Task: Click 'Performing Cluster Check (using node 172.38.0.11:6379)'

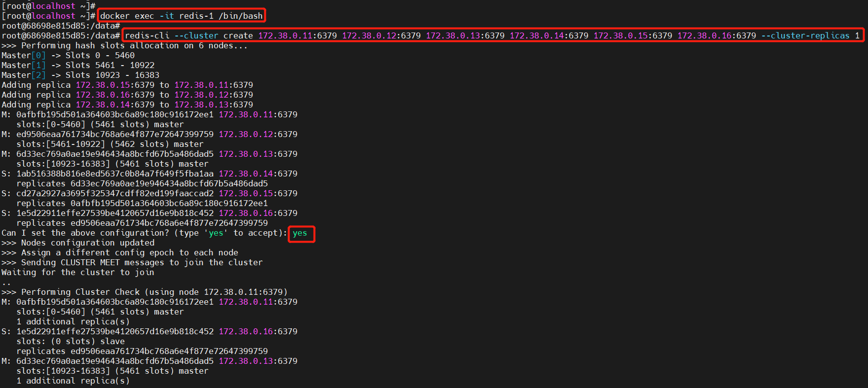Action: point(154,292)
